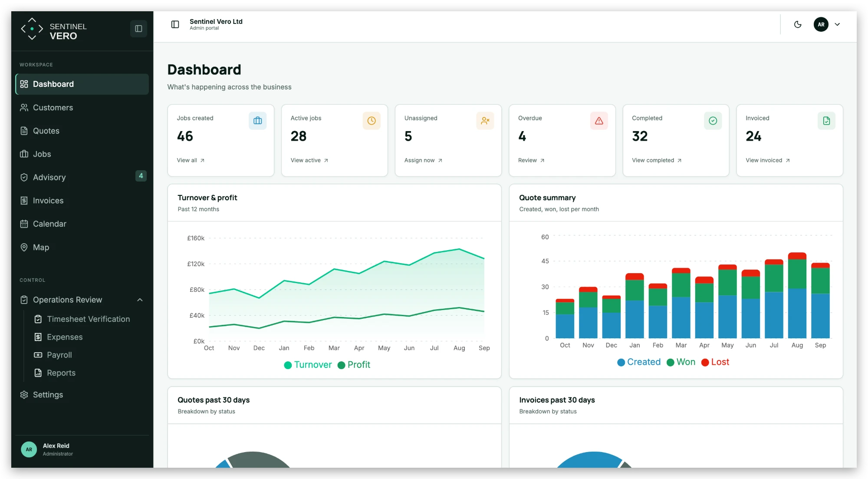
Task: Go to Customers page
Action: [82, 108]
